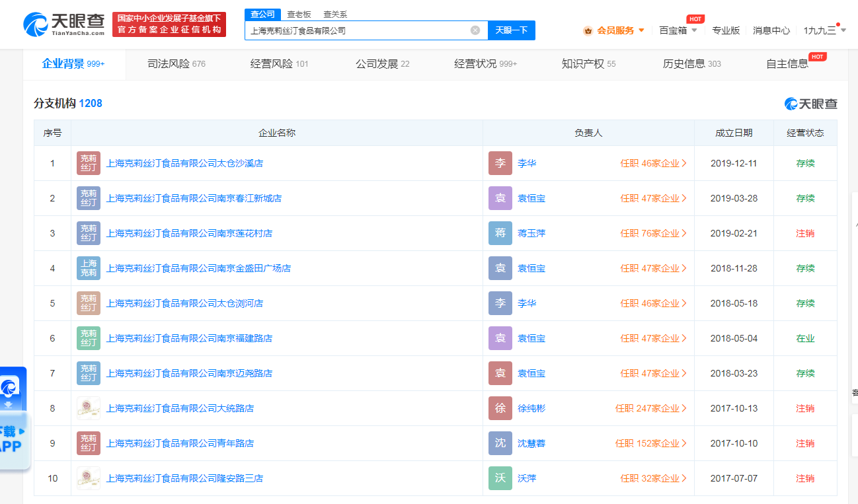The image size is (858, 504).
Task: Expand the 百宝箱 dropdown
Action: [x=678, y=30]
